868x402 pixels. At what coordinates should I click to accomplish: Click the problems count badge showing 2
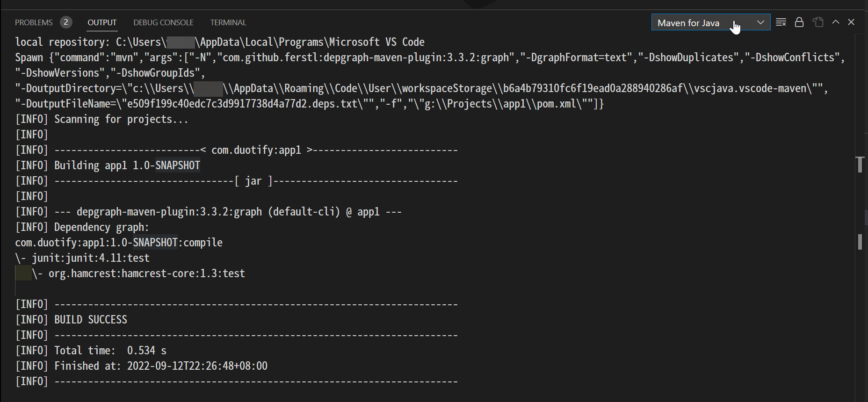point(66,22)
